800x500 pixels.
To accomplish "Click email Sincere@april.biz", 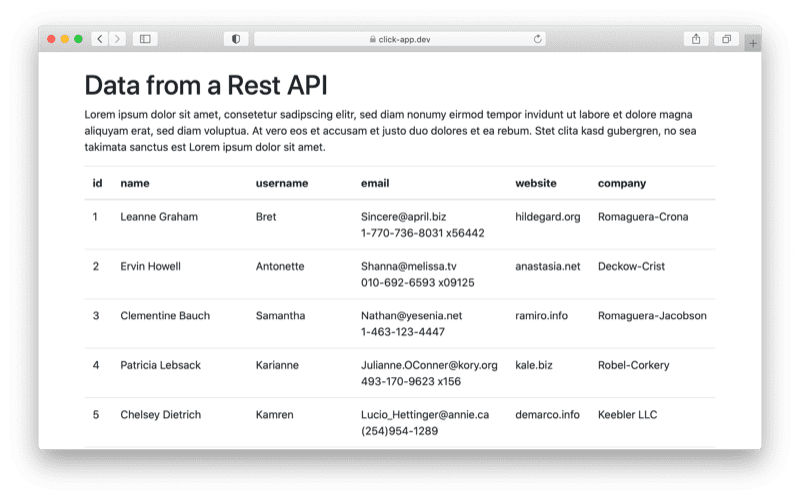I will pos(404,217).
